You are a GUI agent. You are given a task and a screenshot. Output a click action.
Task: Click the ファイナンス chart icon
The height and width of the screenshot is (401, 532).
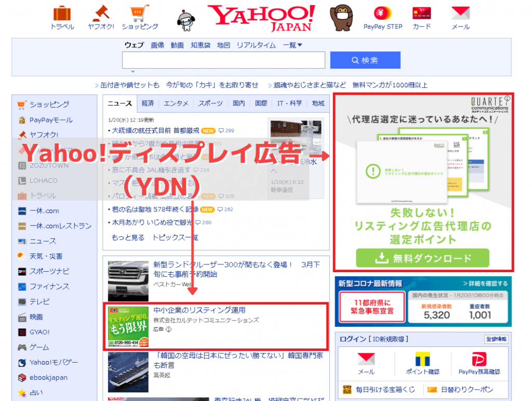tap(22, 287)
